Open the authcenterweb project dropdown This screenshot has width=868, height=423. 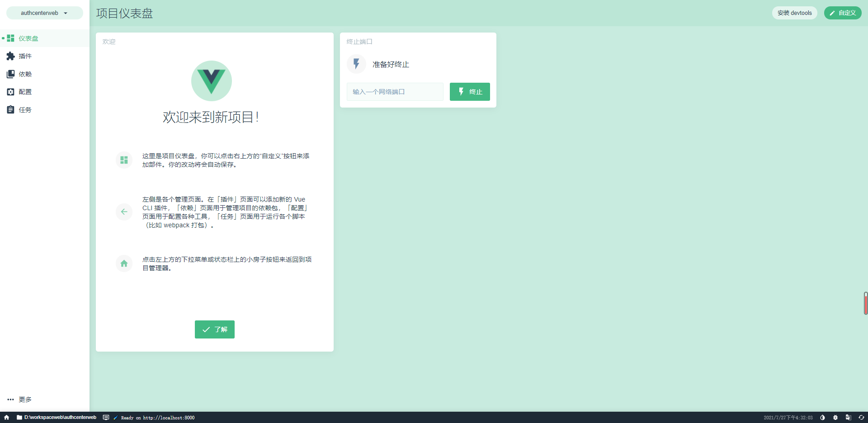pos(44,13)
